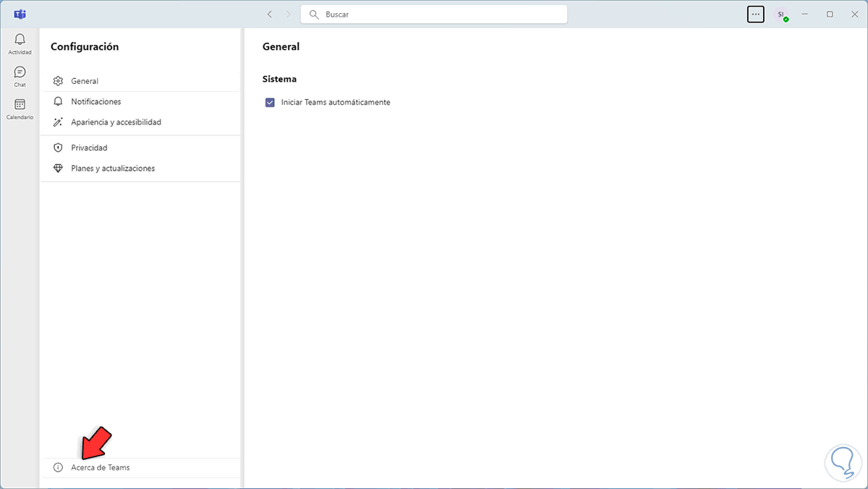Open Acerca de Teams

click(140, 468)
